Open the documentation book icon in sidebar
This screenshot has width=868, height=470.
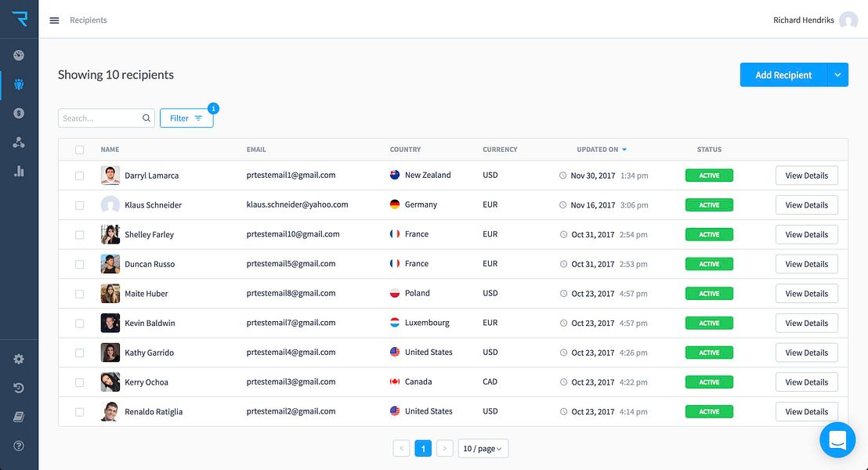tap(19, 417)
